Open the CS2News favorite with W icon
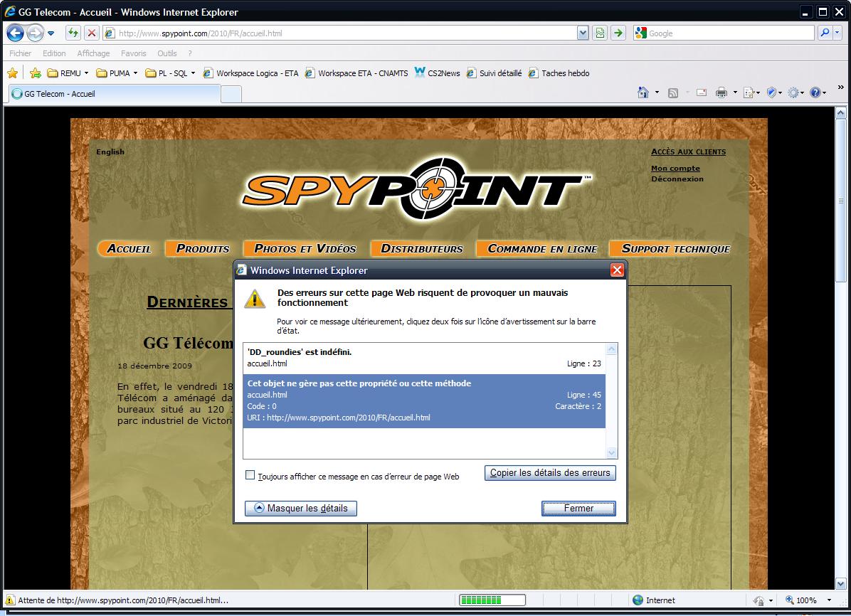Viewport: 851px width, 616px height. coord(437,73)
